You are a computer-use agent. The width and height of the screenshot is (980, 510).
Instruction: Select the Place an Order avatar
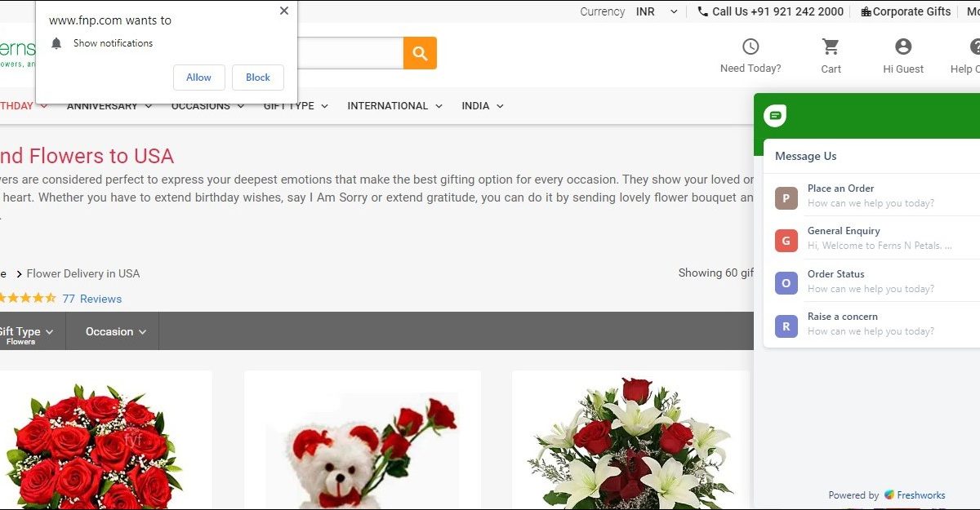point(786,197)
